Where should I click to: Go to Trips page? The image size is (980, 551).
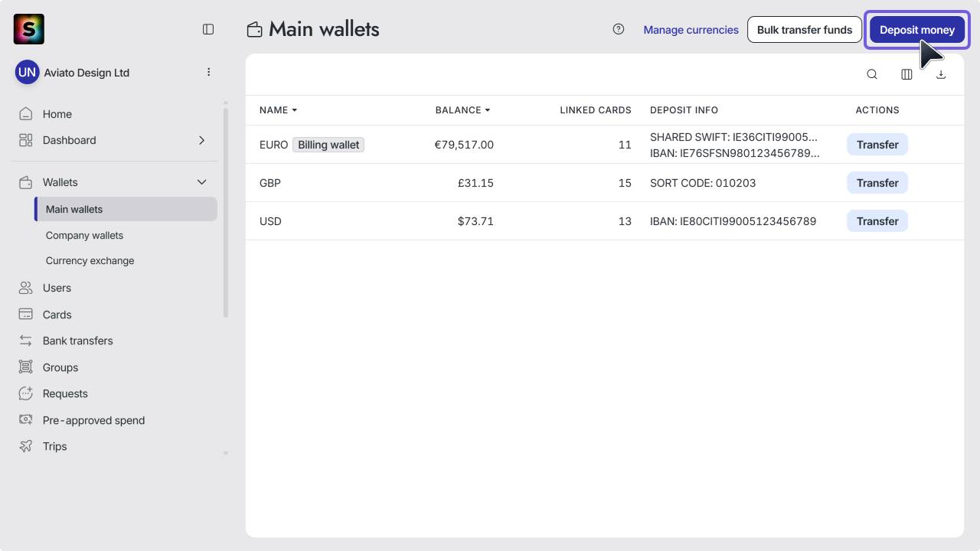[x=55, y=446]
